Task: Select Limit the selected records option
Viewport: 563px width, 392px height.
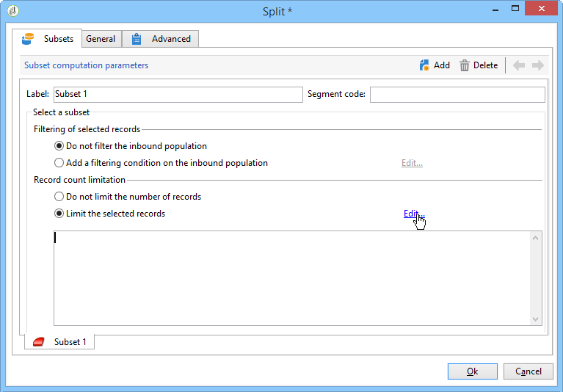Action: [x=59, y=214]
